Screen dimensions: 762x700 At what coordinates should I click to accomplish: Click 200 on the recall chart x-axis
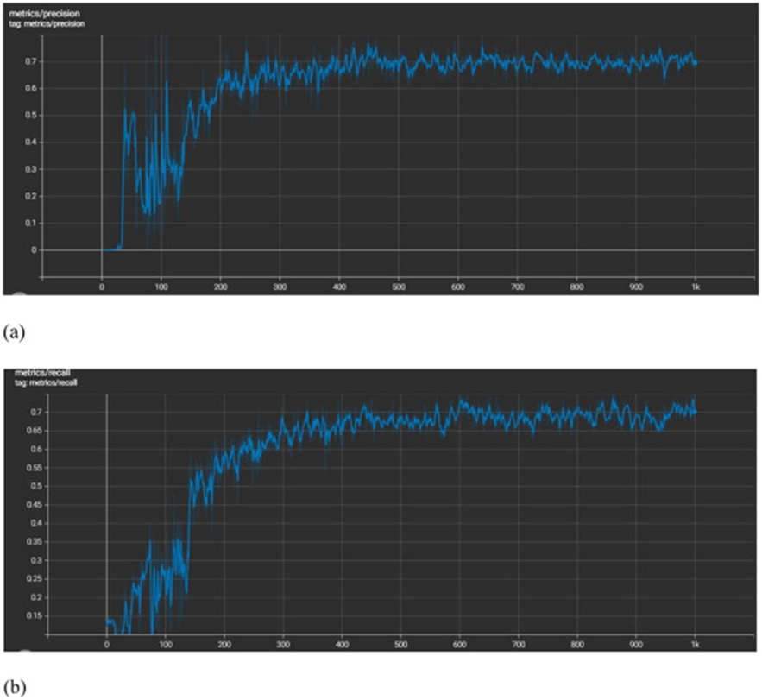(224, 645)
